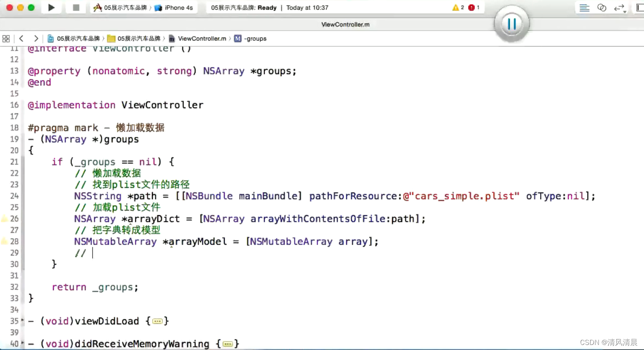Click the didReceiveMemoryWarning method name
This screenshot has height=350, width=644.
pyautogui.click(x=142, y=344)
